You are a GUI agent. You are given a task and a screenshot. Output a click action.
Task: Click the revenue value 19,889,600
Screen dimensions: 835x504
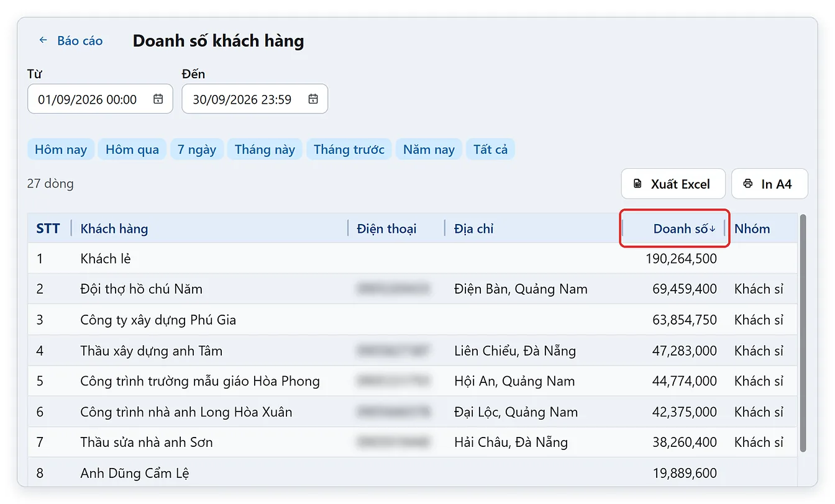click(685, 473)
